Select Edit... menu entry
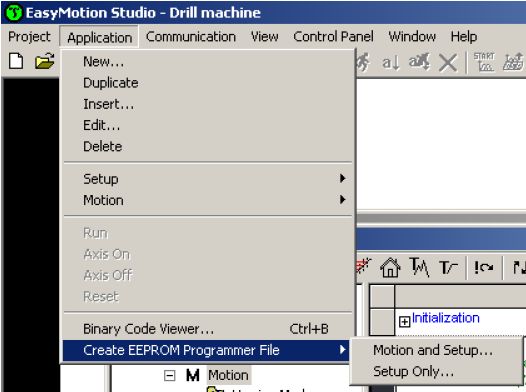This screenshot has width=526, height=392. click(x=208, y=125)
